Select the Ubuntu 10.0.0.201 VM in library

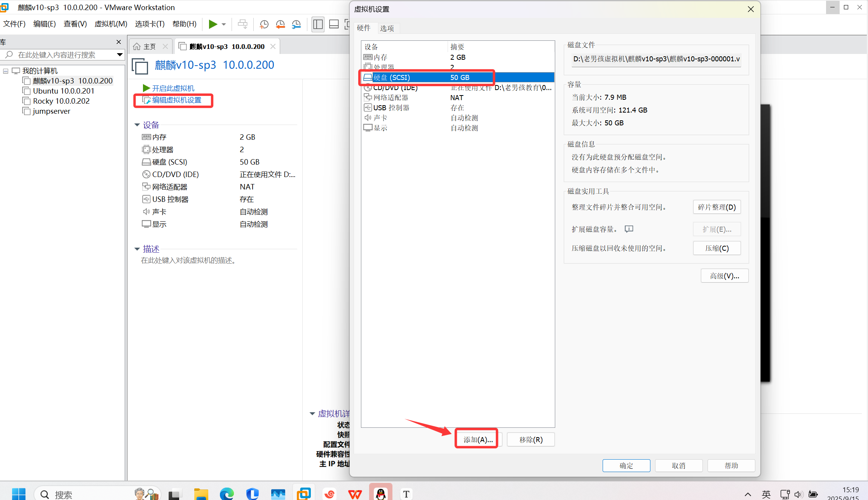[x=63, y=91]
